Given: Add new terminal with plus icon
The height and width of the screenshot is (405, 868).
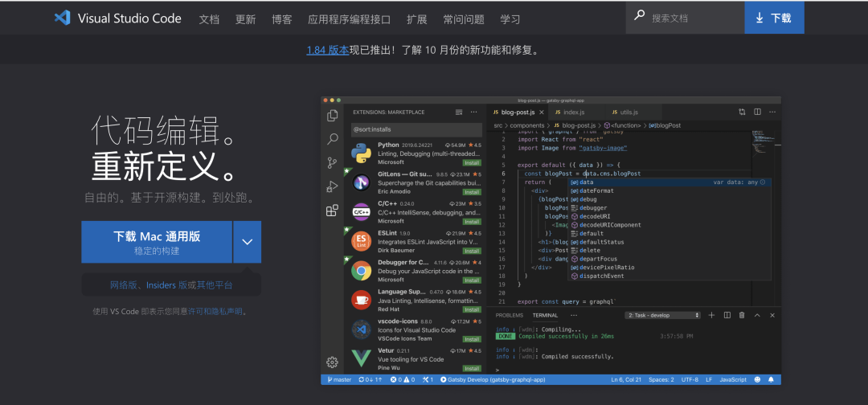Looking at the screenshot, I should coord(712,315).
